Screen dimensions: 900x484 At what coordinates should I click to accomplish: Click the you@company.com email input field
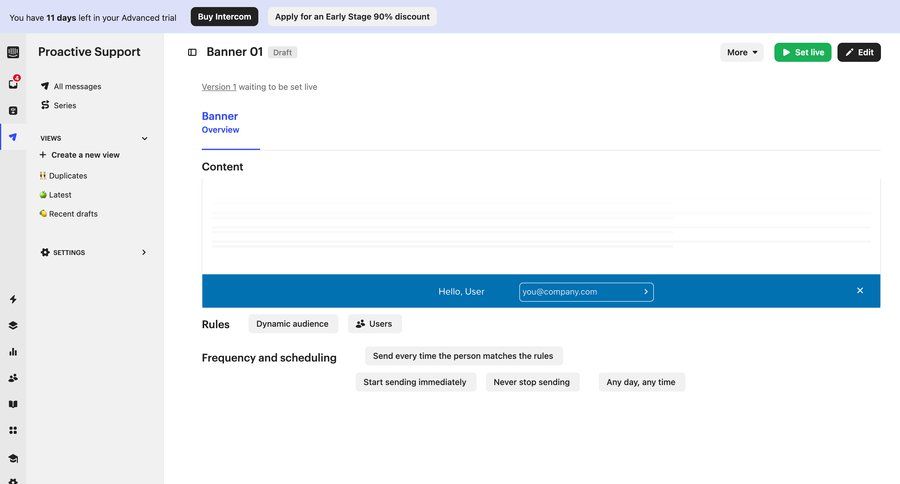586,292
